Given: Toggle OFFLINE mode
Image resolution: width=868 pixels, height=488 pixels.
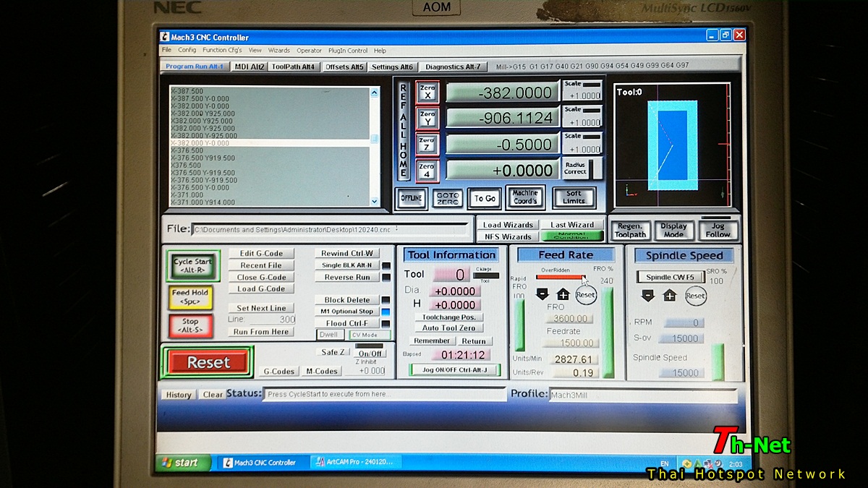Looking at the screenshot, I should (x=411, y=198).
